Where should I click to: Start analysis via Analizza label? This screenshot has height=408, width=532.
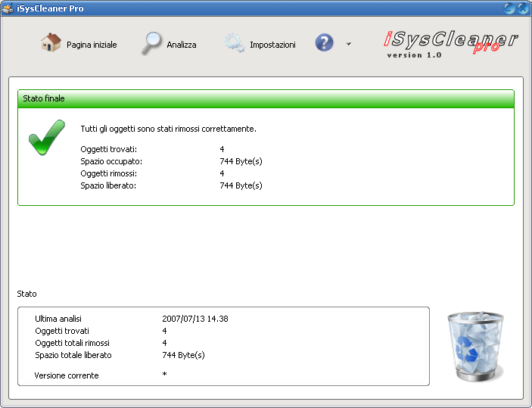point(182,45)
